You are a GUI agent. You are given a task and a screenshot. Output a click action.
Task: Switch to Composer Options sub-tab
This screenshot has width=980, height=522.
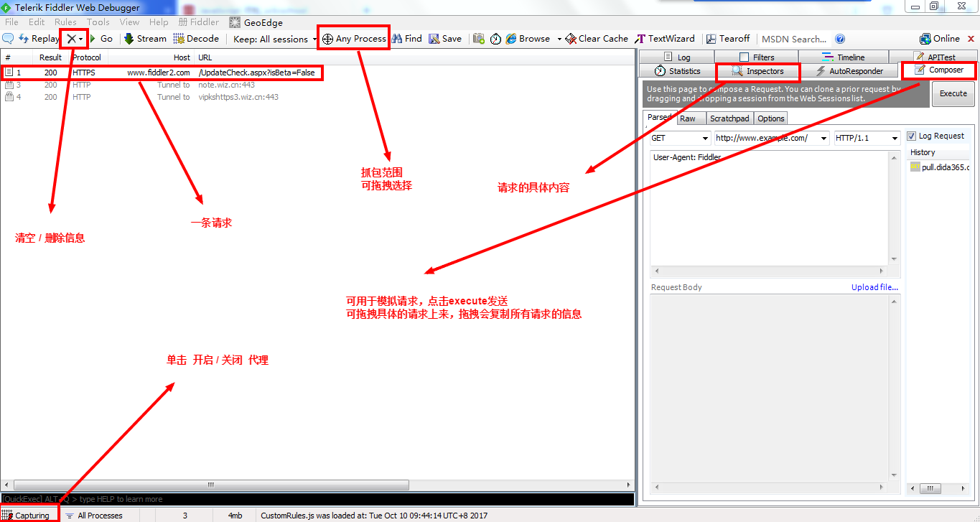(770, 118)
